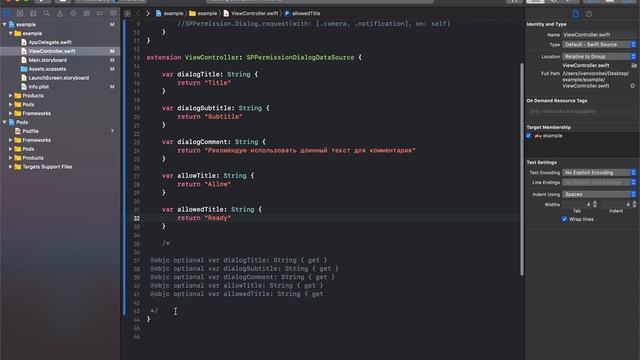The height and width of the screenshot is (360, 640).
Task: Click return "Subtitle" code line
Action: coord(210,117)
